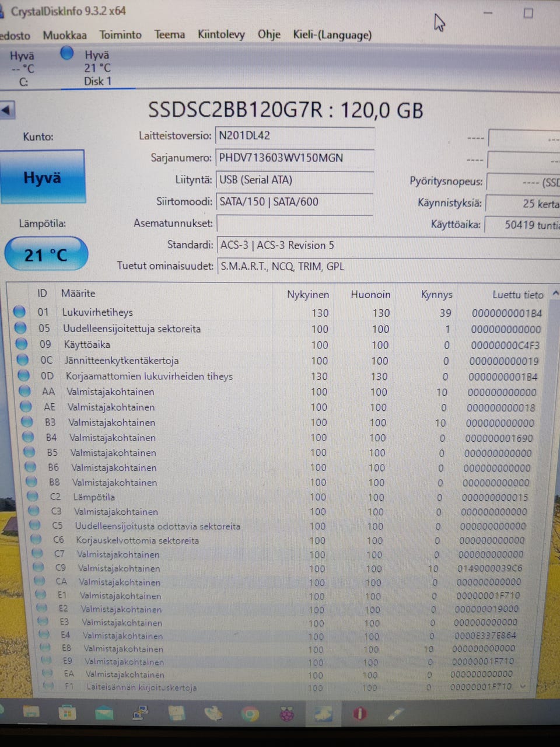
Task: Click the Standardi field ACS-3 Revision 5
Action: pyautogui.click(x=388, y=246)
